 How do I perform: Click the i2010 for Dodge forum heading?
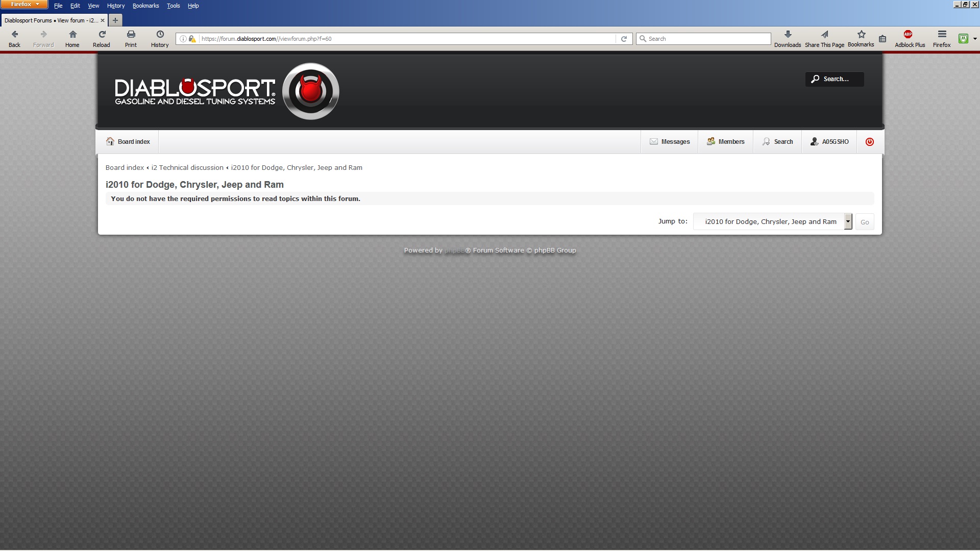(x=194, y=185)
